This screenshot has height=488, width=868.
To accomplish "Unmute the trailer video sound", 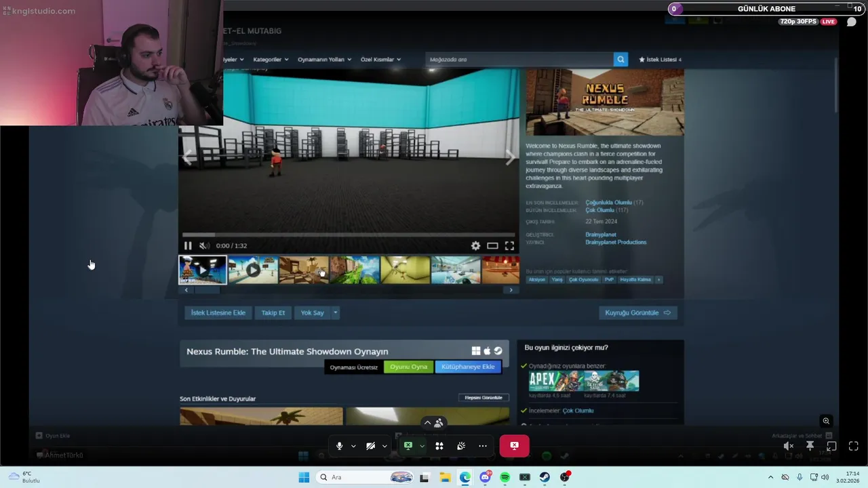I will [204, 246].
